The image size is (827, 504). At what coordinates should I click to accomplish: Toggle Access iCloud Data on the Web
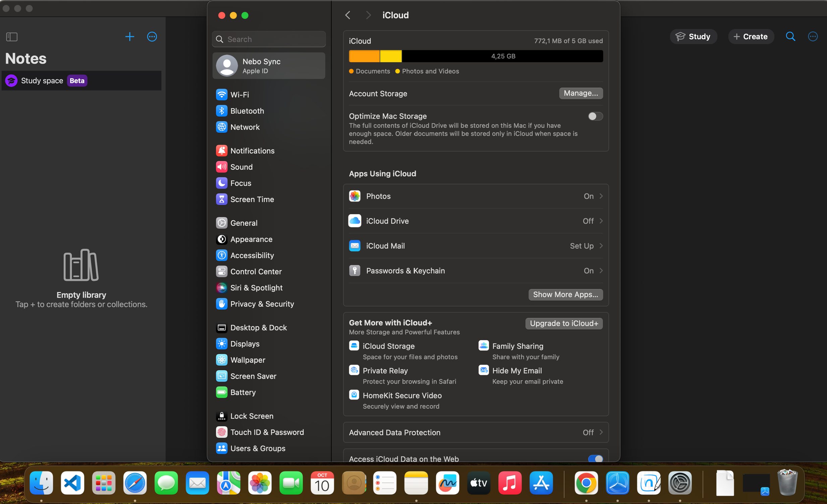(x=595, y=458)
